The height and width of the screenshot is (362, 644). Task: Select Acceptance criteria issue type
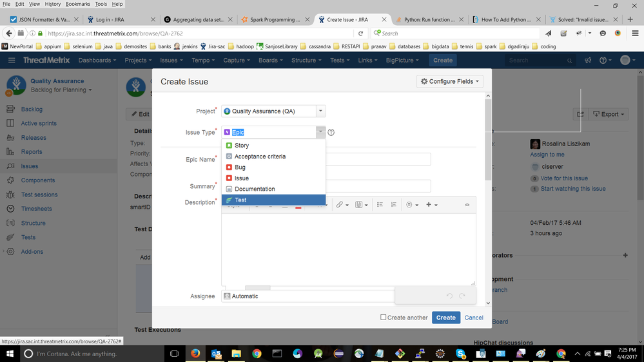[273, 157]
